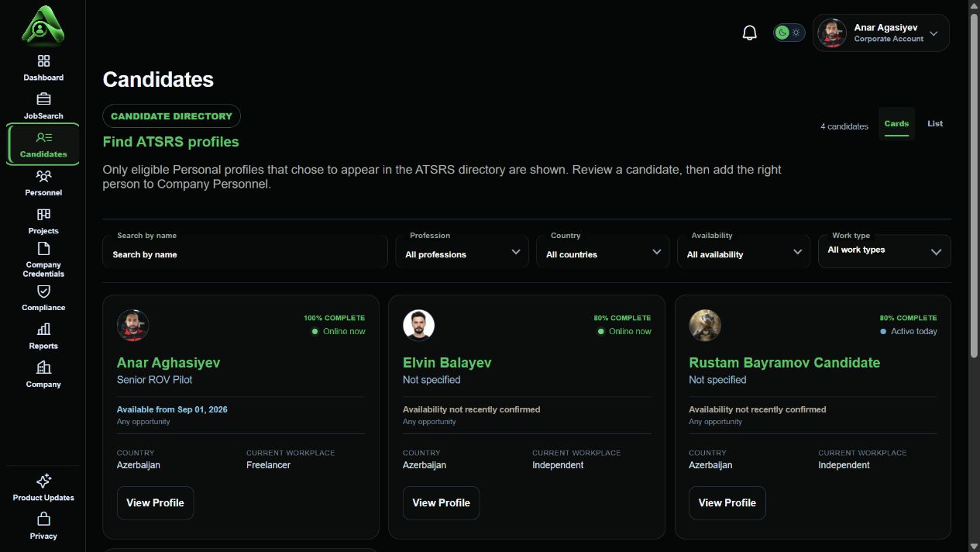Switch to the Cards view tab
980x552 pixels.
point(896,124)
